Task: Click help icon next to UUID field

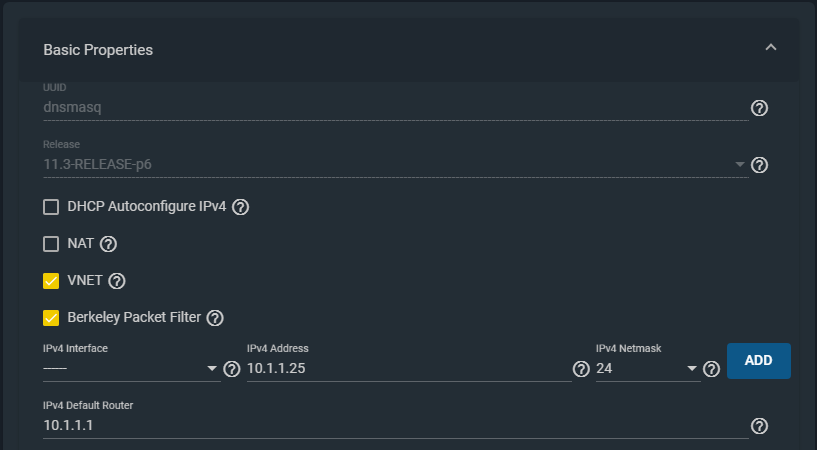Action: [759, 108]
